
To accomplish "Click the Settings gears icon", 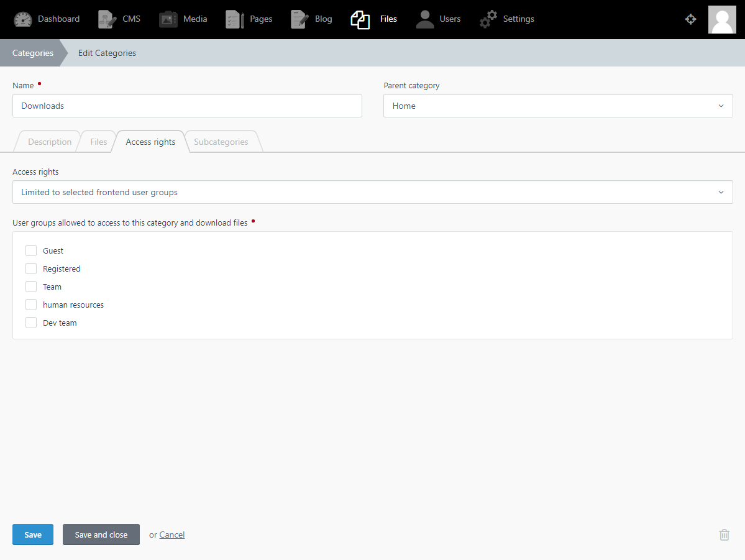I will (488, 19).
